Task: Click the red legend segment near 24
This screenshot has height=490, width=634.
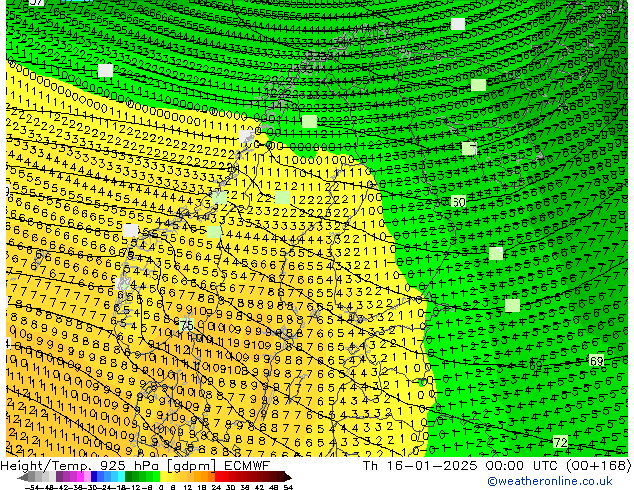Action: [218, 477]
